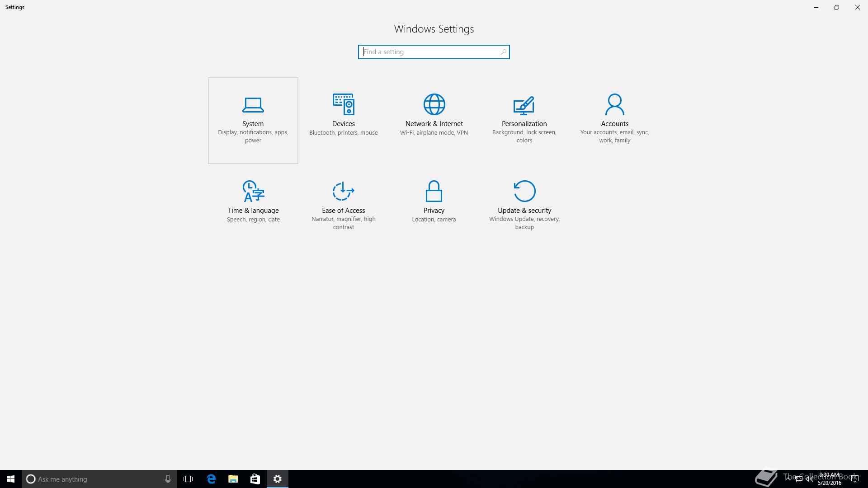Open the Update & security circular arrow icon
868x488 pixels.
click(524, 191)
